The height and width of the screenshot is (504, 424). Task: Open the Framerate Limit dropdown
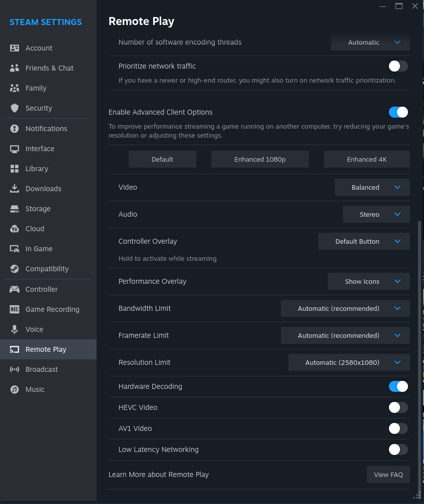click(x=345, y=335)
